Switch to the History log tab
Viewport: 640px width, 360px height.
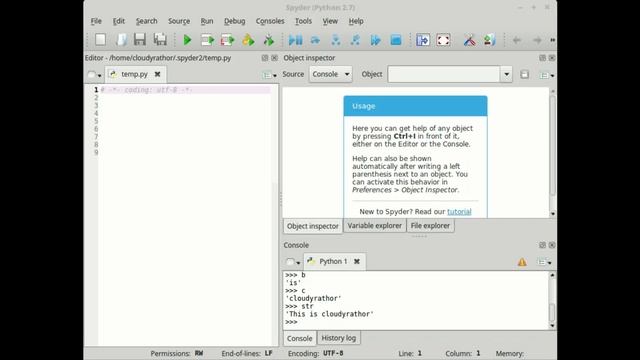pyautogui.click(x=338, y=338)
